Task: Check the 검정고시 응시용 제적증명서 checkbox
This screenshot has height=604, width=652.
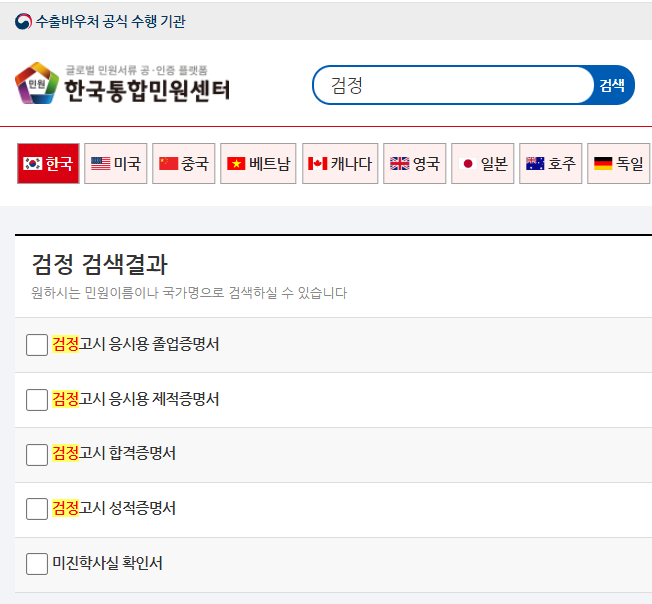Action: coord(37,400)
